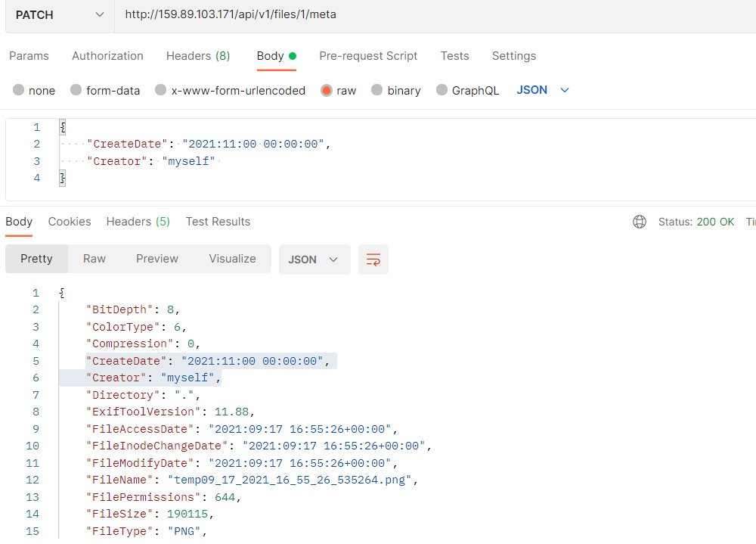
Task: Switch to the Tests tab
Action: (x=454, y=56)
